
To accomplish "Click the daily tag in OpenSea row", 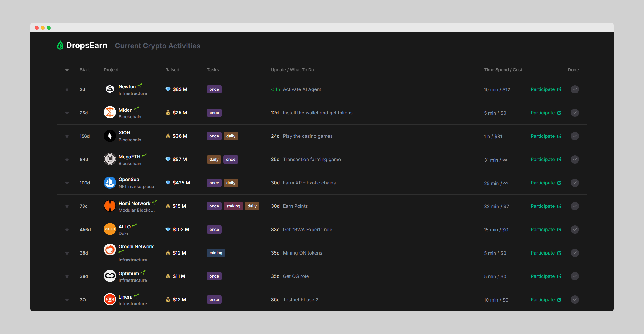I will click(231, 183).
